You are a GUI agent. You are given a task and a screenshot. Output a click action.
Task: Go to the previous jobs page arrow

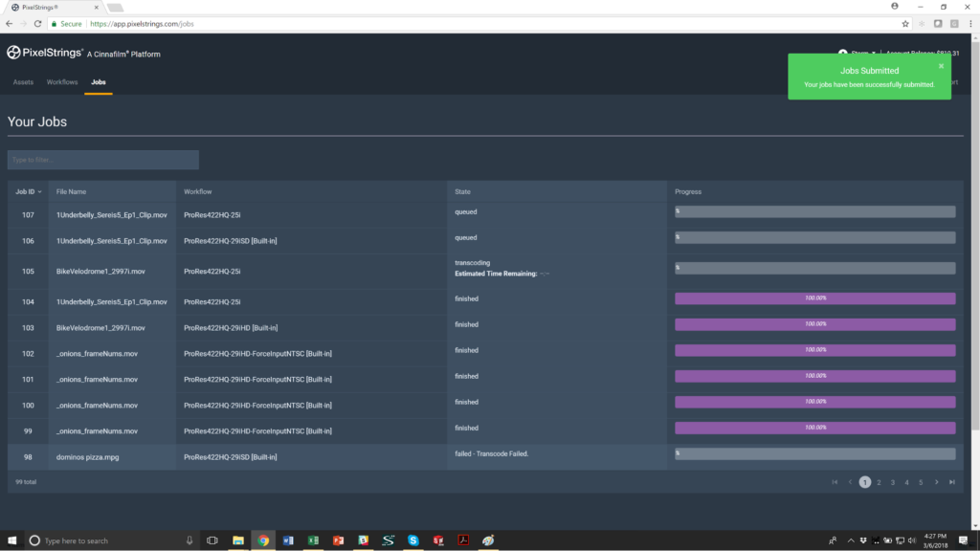[850, 482]
